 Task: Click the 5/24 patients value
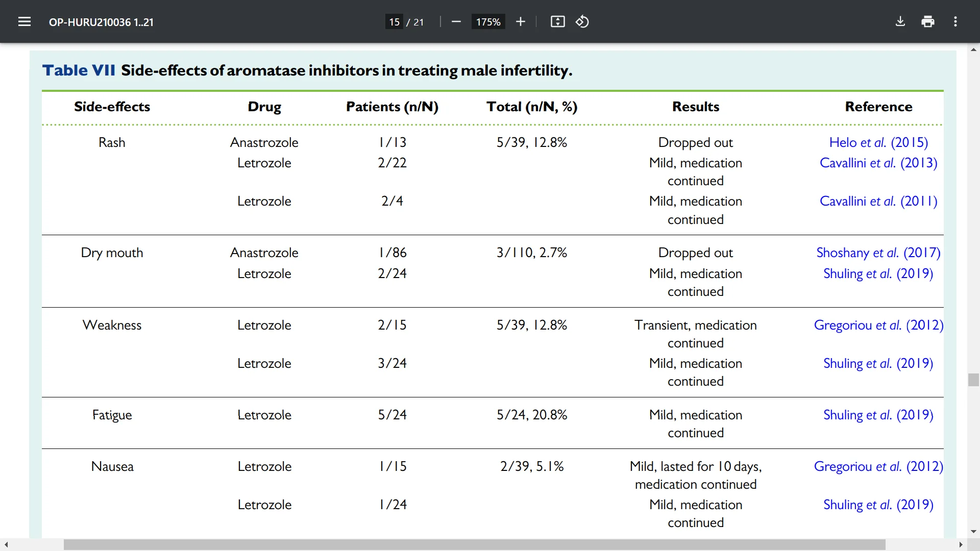click(x=392, y=415)
